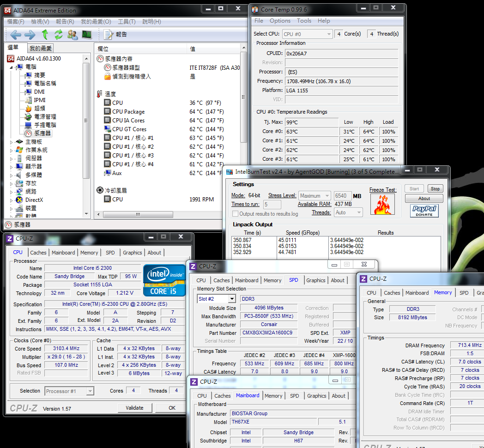Click the Validate button in CPU-Z
Screen dimensions: 484x448
pyautogui.click(x=134, y=408)
